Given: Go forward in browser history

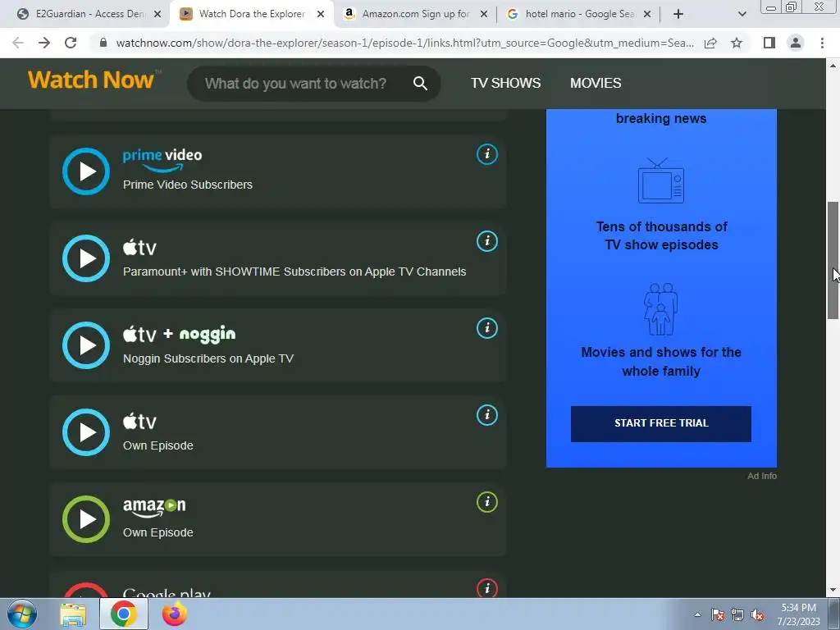Looking at the screenshot, I should 44,43.
